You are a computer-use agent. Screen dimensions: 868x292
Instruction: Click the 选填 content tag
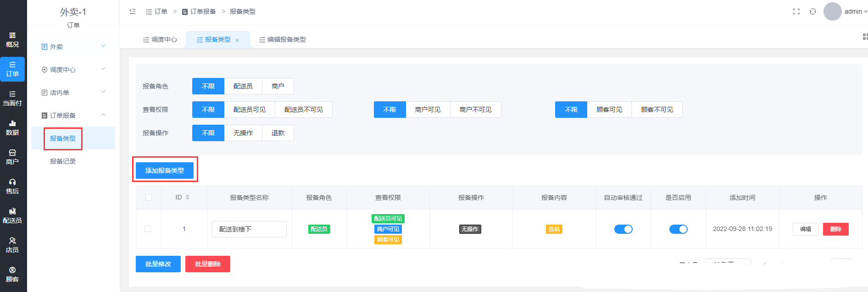point(554,229)
